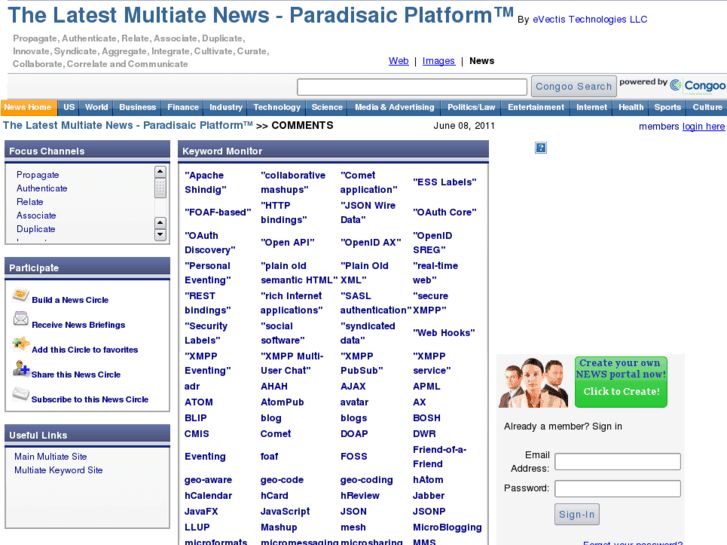
Task: Click the hCalendar keyword
Action: (x=208, y=495)
